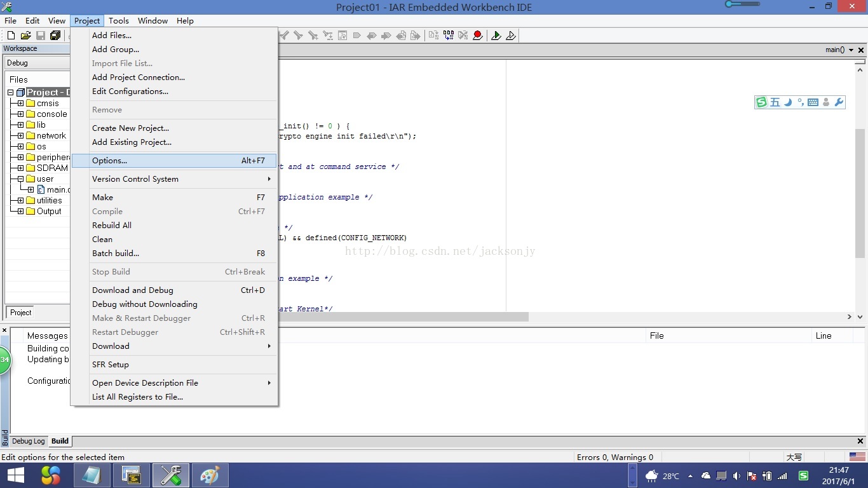Screen dimensions: 868x488
Task: Click the Open file toolbar icon
Action: (x=26, y=36)
